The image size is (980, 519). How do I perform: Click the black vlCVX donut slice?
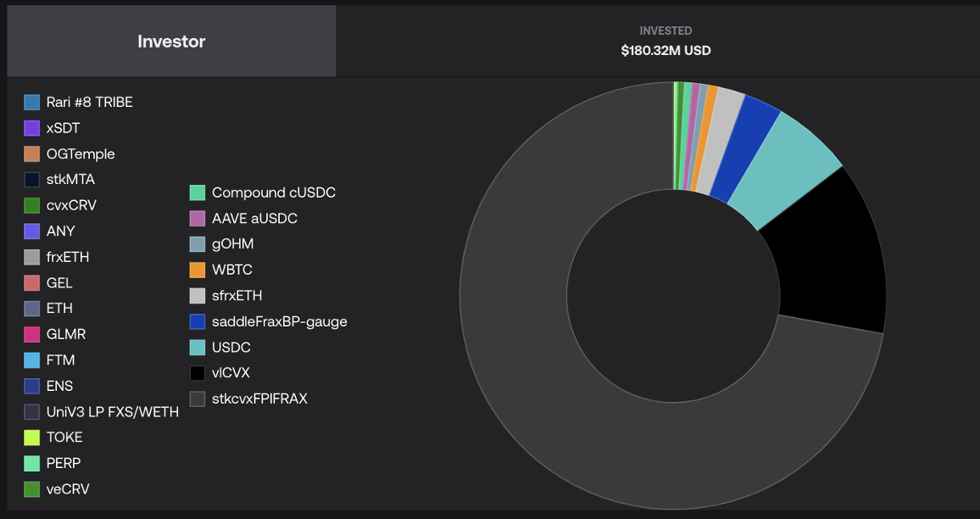coord(835,254)
